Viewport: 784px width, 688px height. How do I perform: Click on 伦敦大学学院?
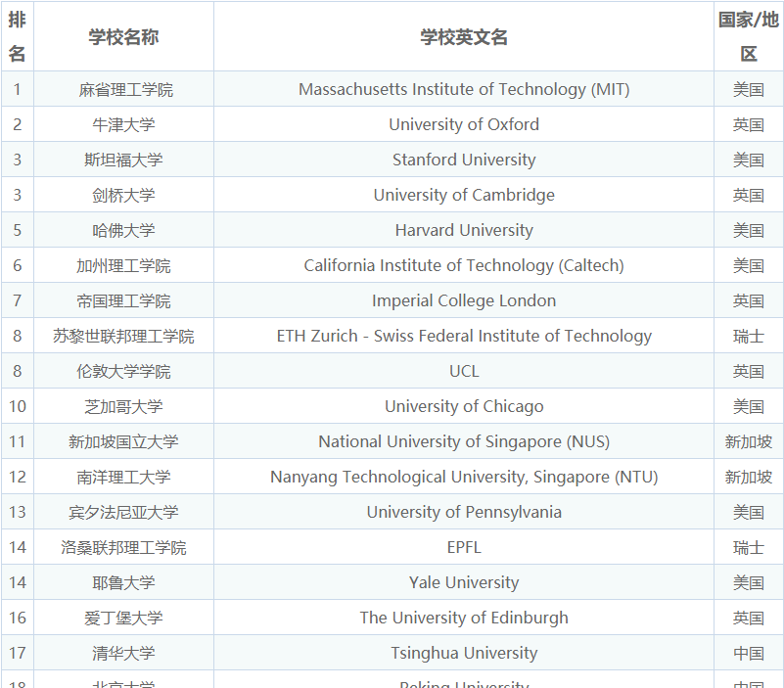pyautogui.click(x=123, y=371)
